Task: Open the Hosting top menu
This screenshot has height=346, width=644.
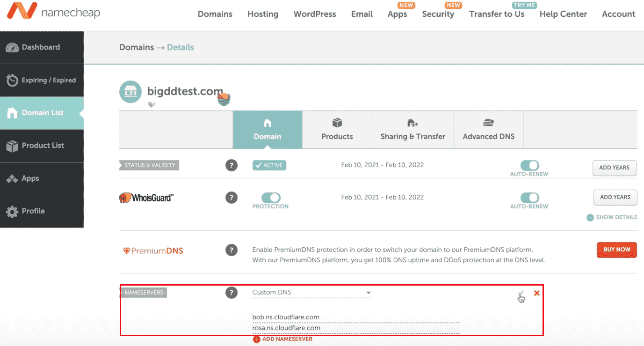Action: pos(263,14)
